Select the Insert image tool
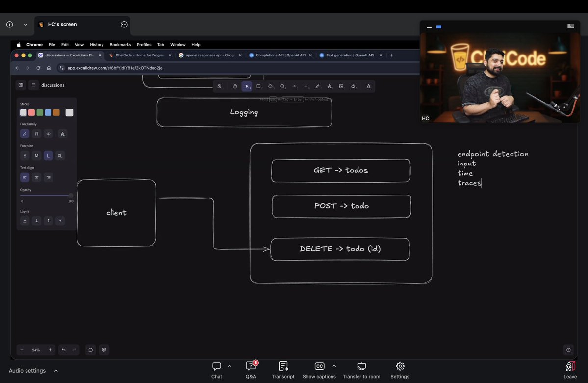588x383 pixels. coord(341,86)
